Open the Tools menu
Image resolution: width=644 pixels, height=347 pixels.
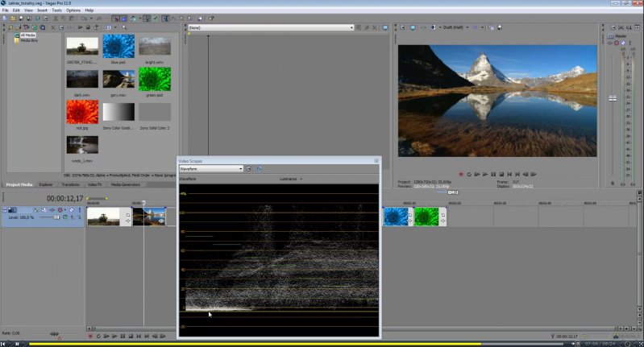(56, 10)
